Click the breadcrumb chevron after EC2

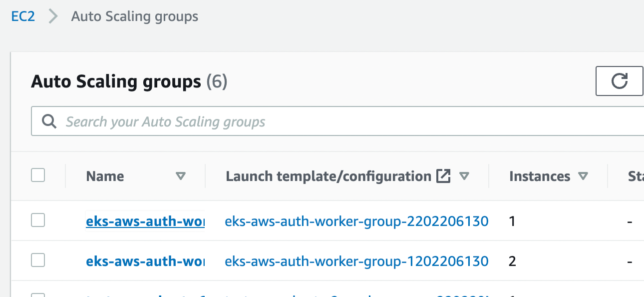[x=53, y=16]
